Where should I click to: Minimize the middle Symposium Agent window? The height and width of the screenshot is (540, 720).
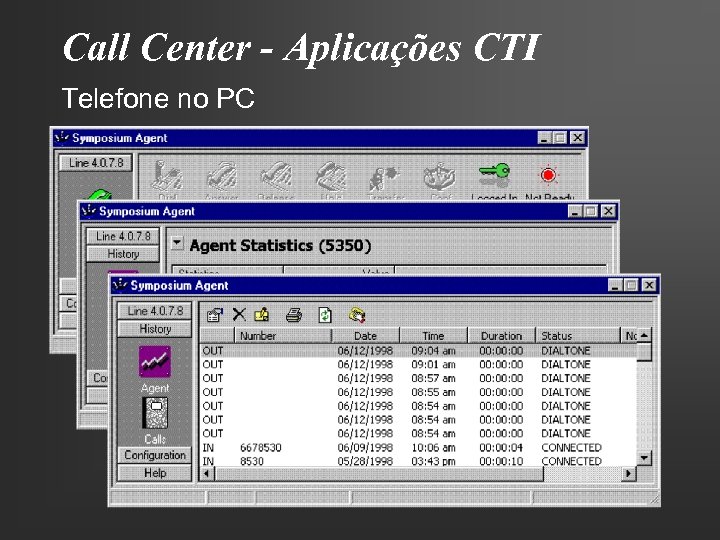pos(575,211)
